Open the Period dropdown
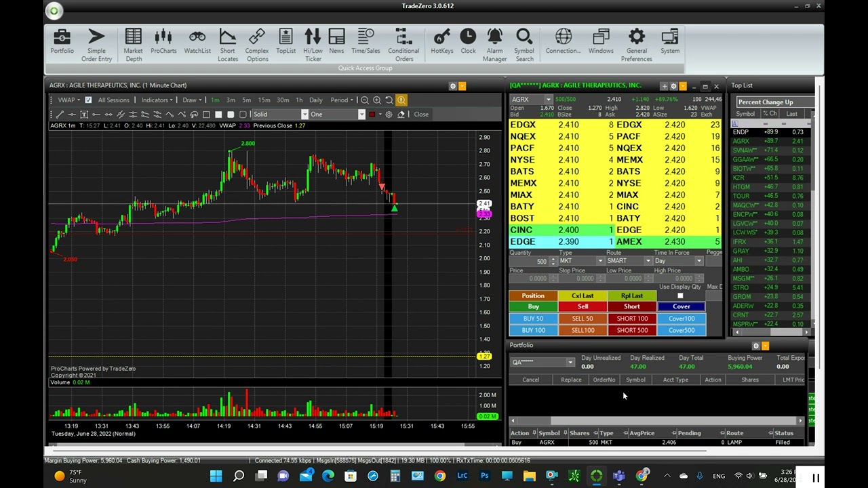The width and height of the screenshot is (868, 488). [x=342, y=100]
